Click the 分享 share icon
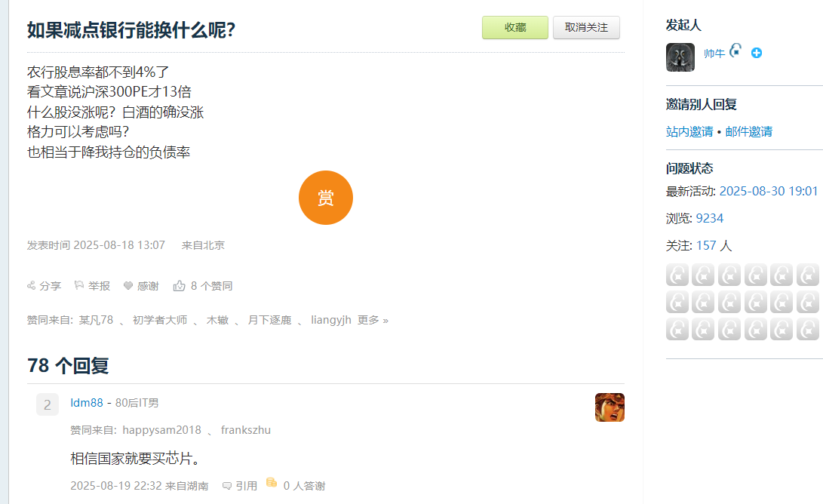This screenshot has height=504, width=823. coord(32,286)
